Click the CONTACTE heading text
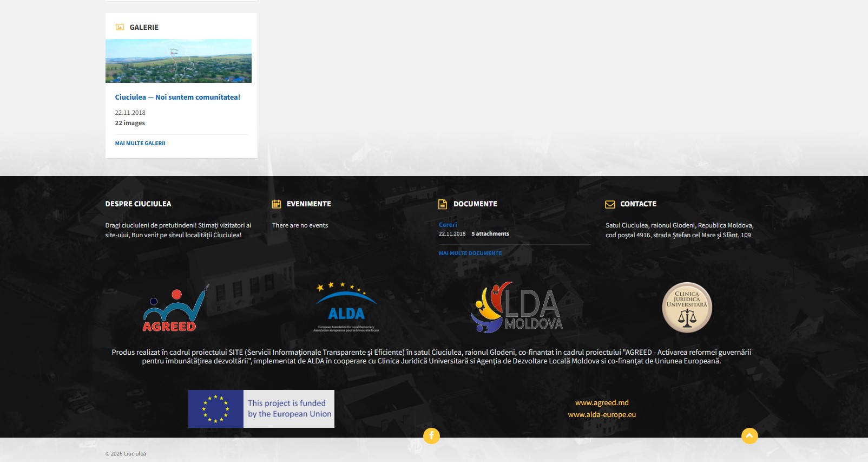The height and width of the screenshot is (462, 868). pos(639,204)
